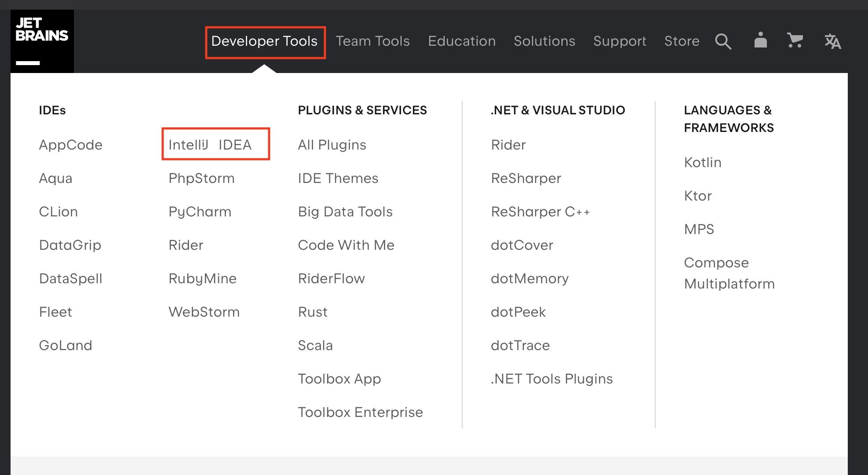Click the JetBrains logo
Image resolution: width=868 pixels, height=475 pixels.
click(42, 41)
